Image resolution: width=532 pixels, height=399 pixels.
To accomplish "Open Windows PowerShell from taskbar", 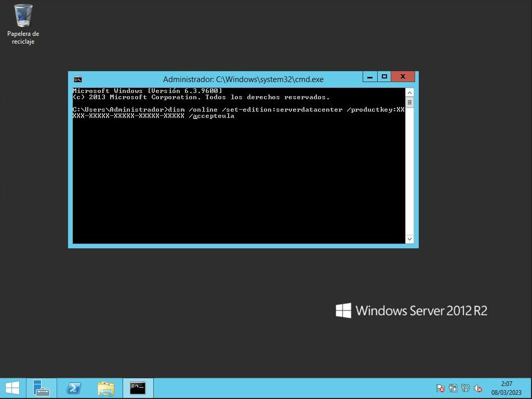I will click(74, 388).
